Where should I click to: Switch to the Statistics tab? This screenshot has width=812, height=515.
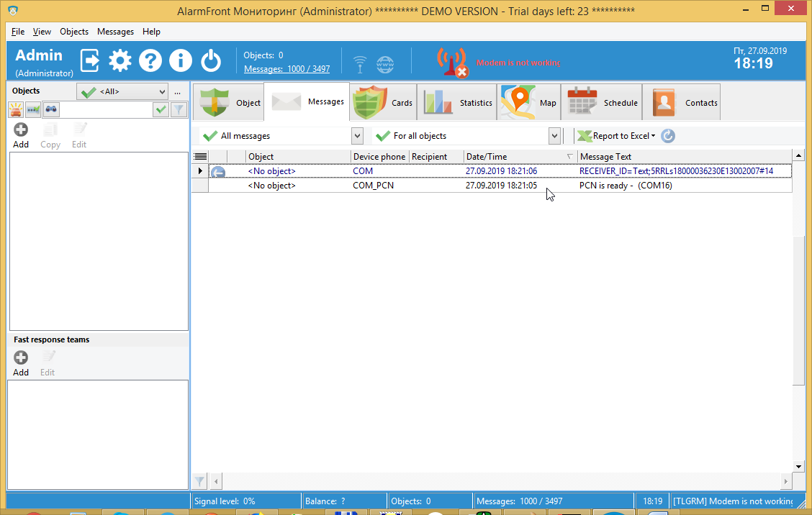point(457,102)
